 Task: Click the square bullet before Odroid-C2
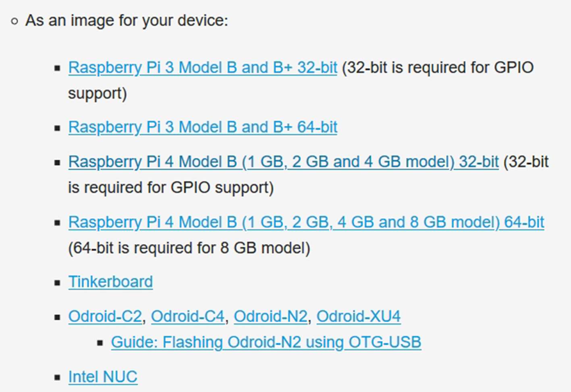[57, 317]
